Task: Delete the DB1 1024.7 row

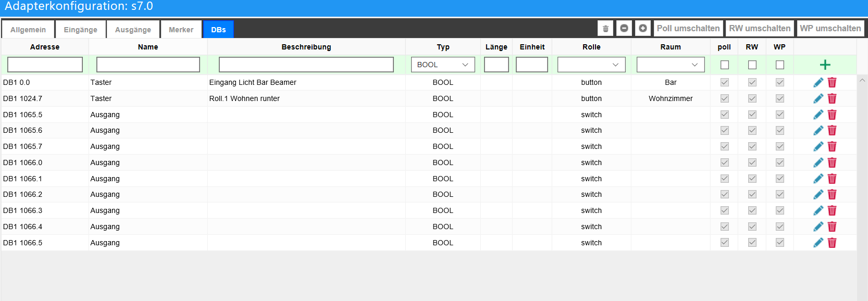Action: (x=832, y=98)
